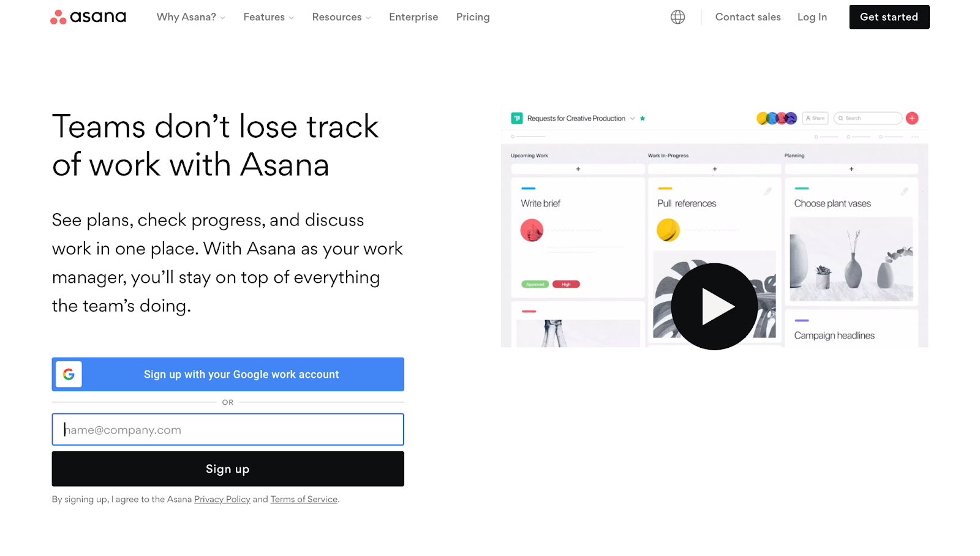980x556 pixels.
Task: Focus the name@company.com email field
Action: coord(228,429)
